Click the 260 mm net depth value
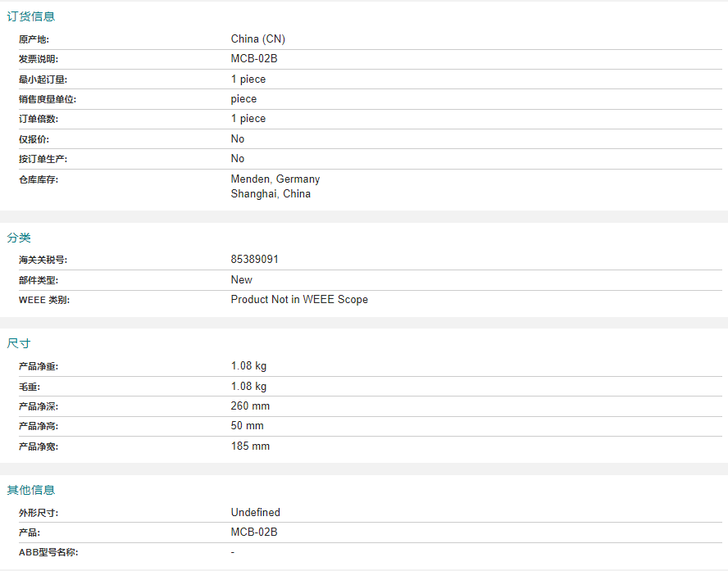The height and width of the screenshot is (571, 728). pos(250,406)
